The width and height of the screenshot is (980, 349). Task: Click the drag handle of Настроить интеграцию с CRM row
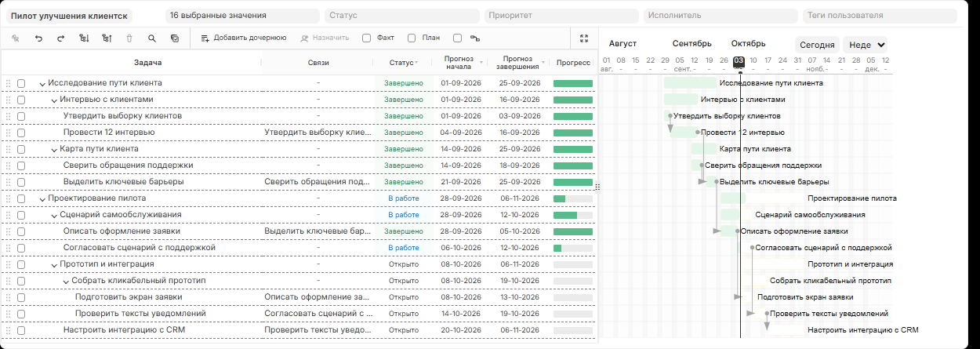[9, 330]
